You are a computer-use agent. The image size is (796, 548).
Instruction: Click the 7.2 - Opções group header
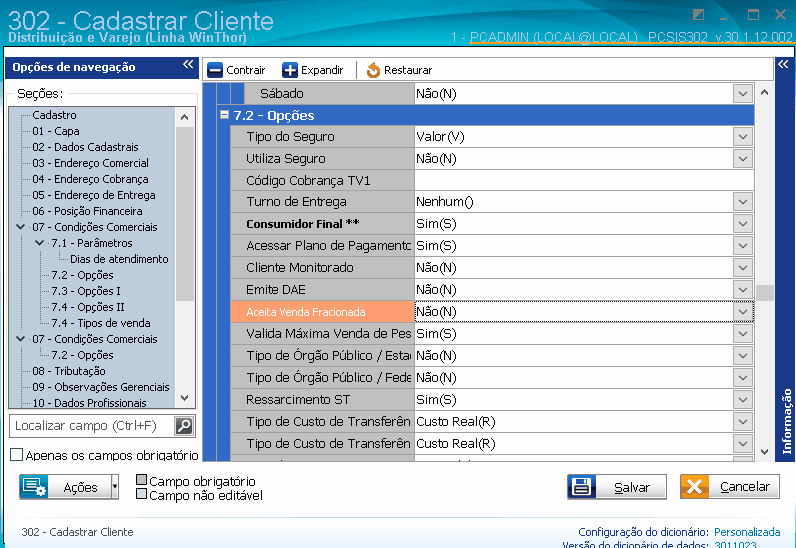485,115
